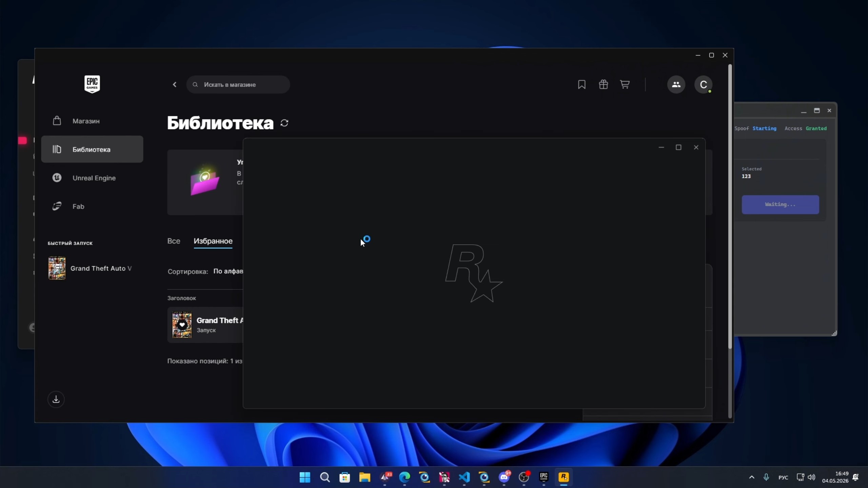Screen dimensions: 868x488
Task: Open the profile avatar with letter C
Action: [703, 84]
